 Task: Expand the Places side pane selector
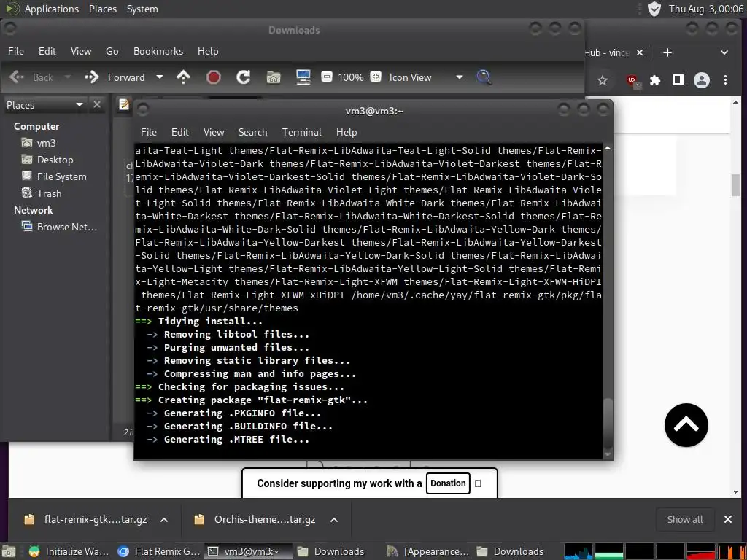point(80,104)
